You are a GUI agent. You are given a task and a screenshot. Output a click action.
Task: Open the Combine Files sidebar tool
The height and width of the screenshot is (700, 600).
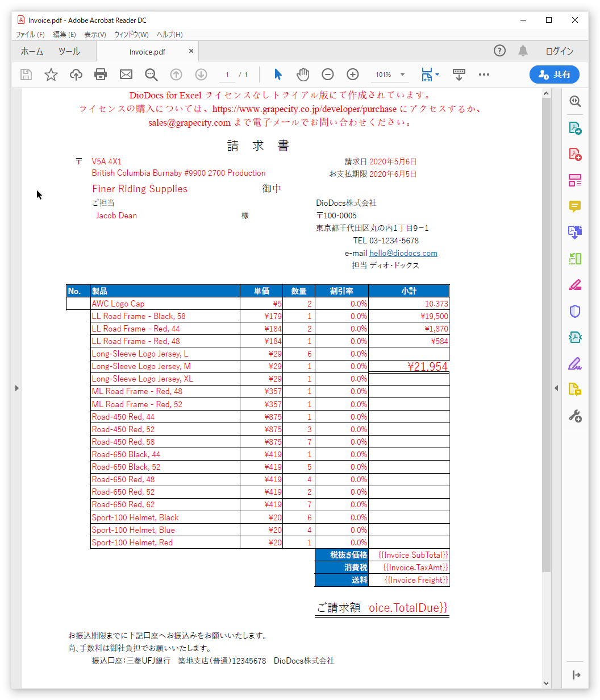click(x=575, y=233)
